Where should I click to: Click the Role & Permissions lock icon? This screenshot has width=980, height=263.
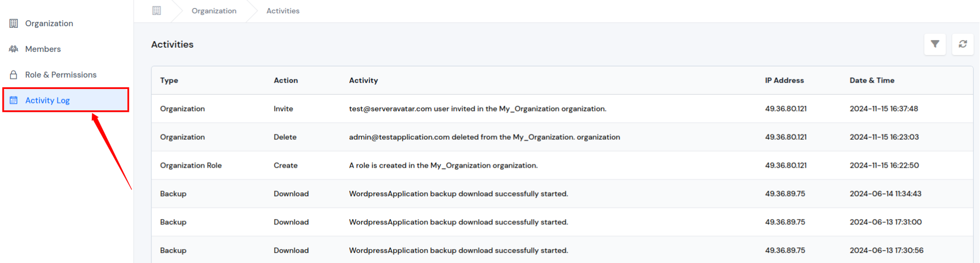click(x=14, y=75)
